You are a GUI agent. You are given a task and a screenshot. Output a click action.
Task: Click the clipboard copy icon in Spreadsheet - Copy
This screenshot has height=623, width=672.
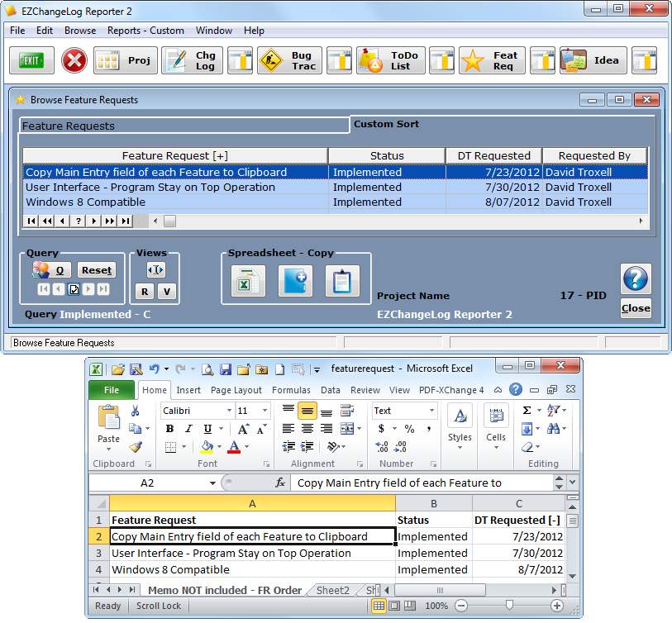click(x=342, y=281)
